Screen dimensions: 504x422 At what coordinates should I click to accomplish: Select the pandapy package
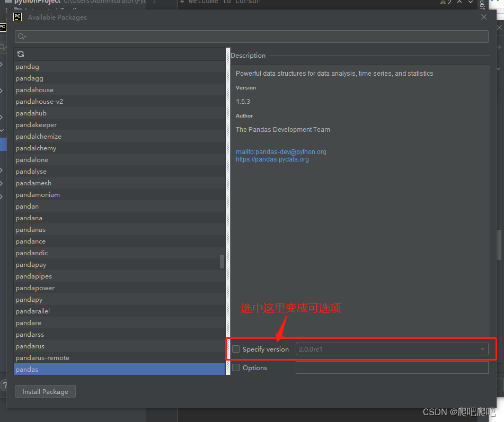[x=119, y=300]
